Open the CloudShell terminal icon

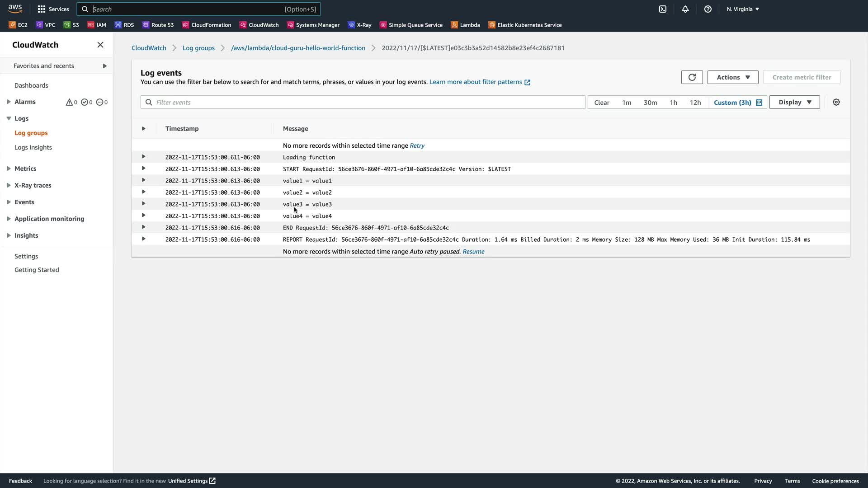(663, 9)
